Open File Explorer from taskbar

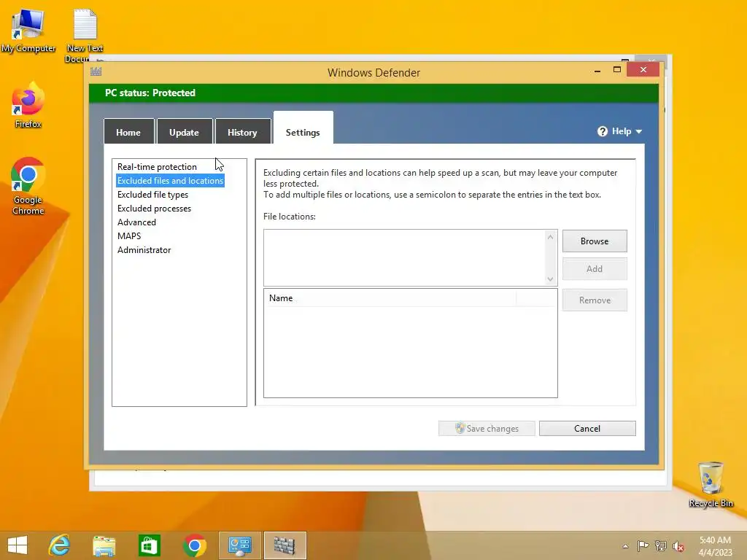pos(104,545)
